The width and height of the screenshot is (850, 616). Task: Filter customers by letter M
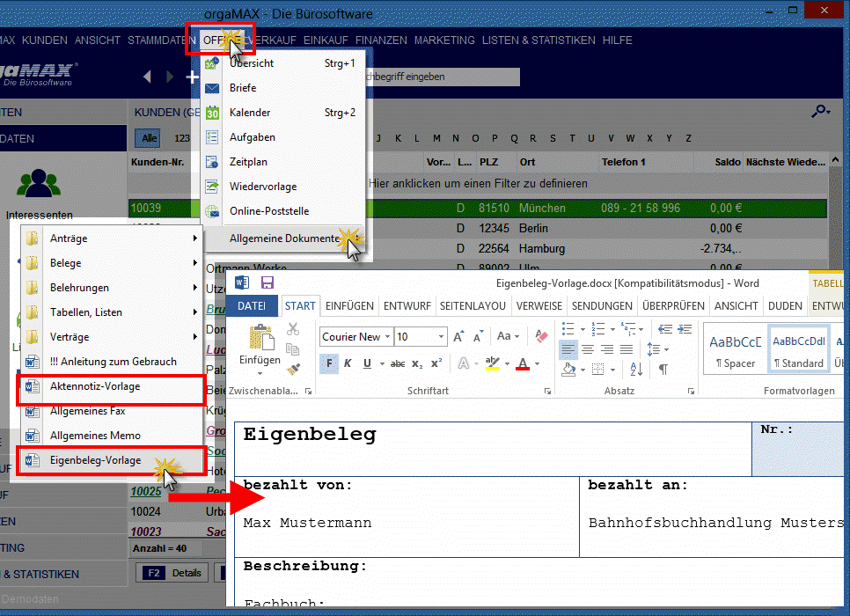(x=436, y=138)
